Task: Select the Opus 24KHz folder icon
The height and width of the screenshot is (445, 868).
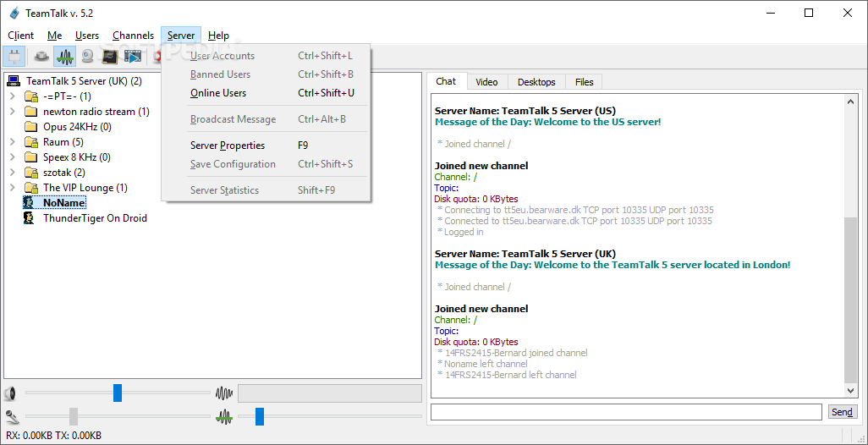Action: pyautogui.click(x=31, y=127)
